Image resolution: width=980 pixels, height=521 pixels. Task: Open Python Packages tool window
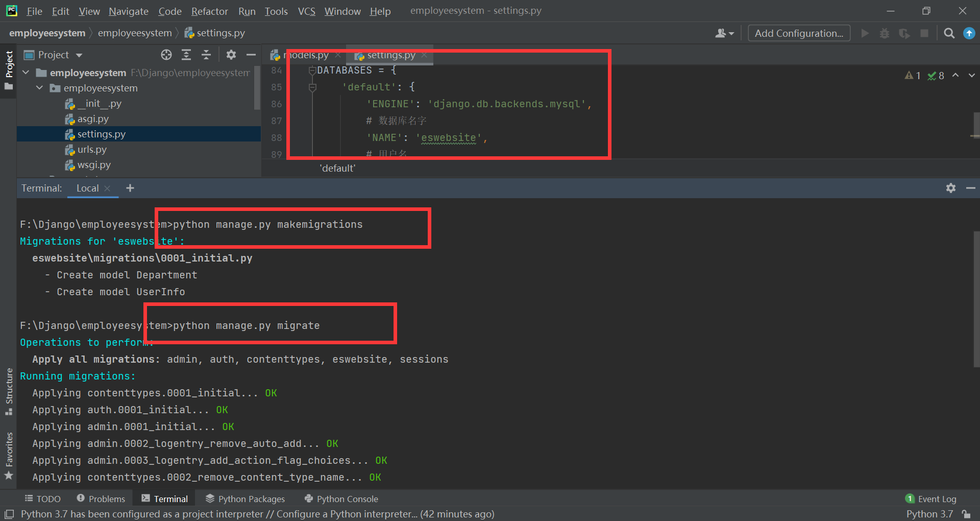(245, 499)
